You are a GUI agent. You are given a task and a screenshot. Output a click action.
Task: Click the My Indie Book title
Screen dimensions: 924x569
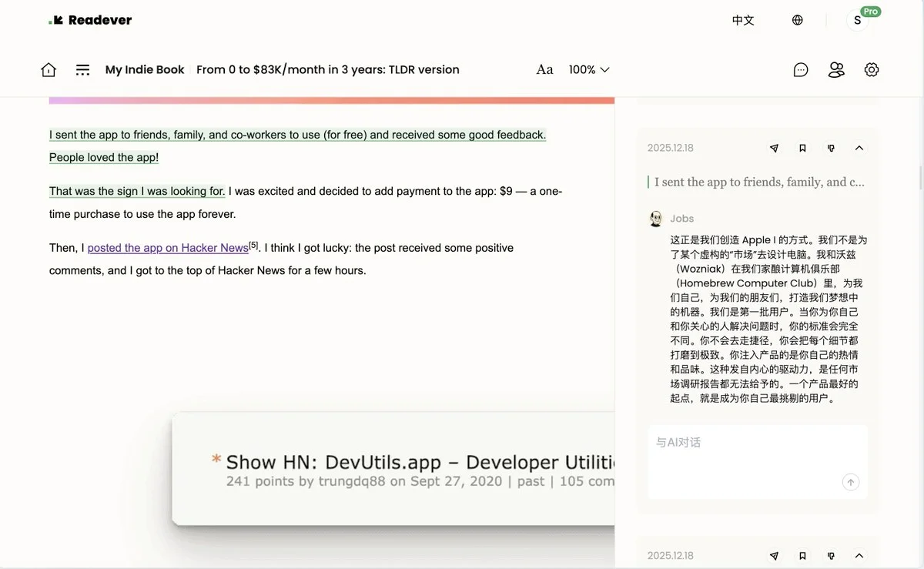[145, 70]
